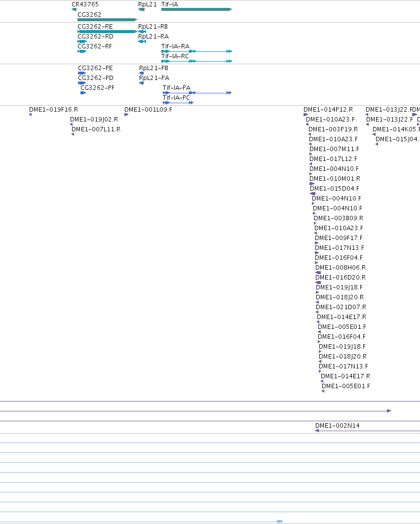Select the RpL21-RA transcript label
This screenshot has width=420, height=524.
click(153, 37)
